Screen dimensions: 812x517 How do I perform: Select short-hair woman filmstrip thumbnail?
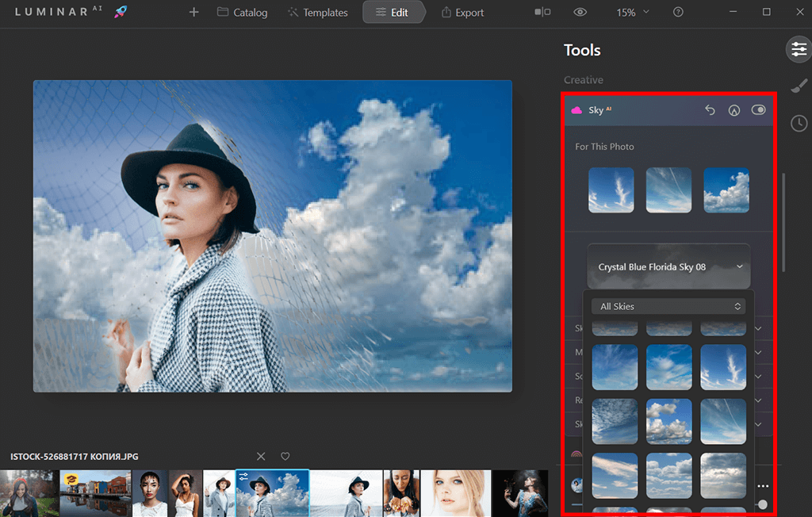[x=150, y=493]
